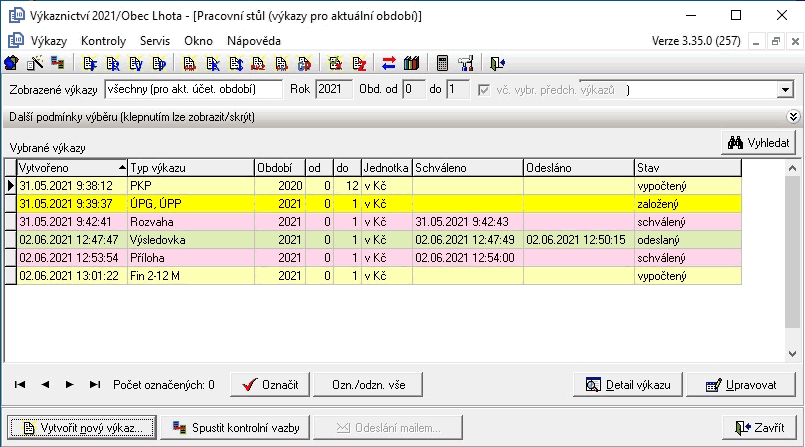Image resolution: width=805 pixels, height=447 pixels.
Task: Click the red and blue arrows toolbar icon
Action: point(389,64)
